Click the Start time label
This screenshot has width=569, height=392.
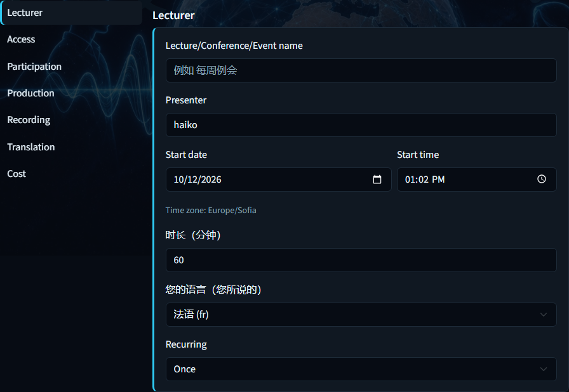click(418, 155)
